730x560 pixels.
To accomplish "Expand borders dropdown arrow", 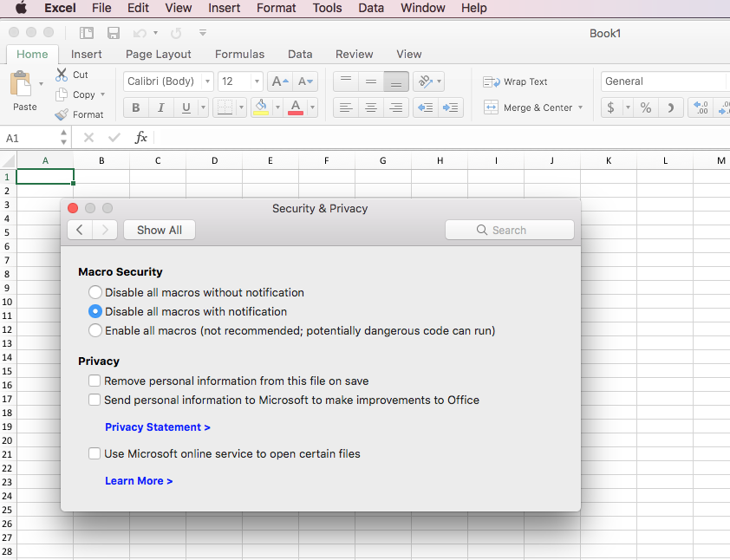I will click(x=241, y=107).
